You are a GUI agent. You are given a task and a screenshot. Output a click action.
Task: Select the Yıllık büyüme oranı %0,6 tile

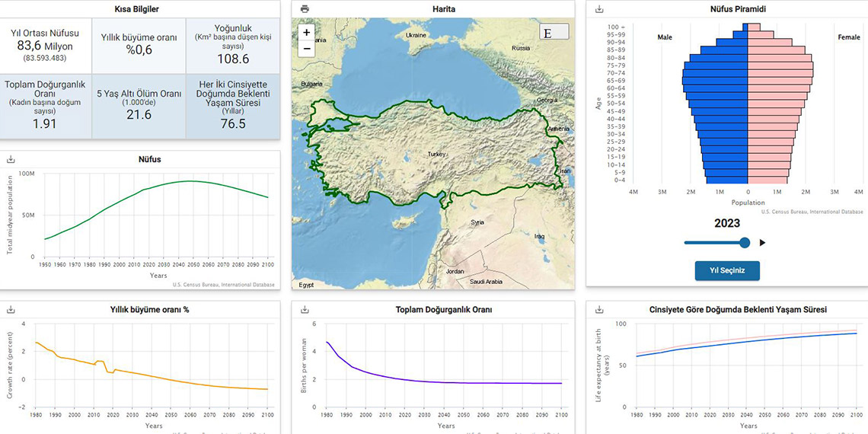(139, 46)
